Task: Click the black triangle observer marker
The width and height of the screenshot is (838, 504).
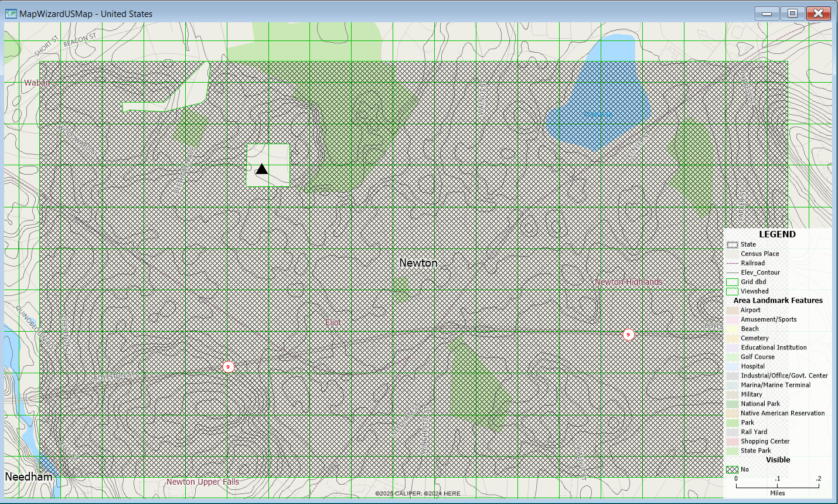Action: 262,169
